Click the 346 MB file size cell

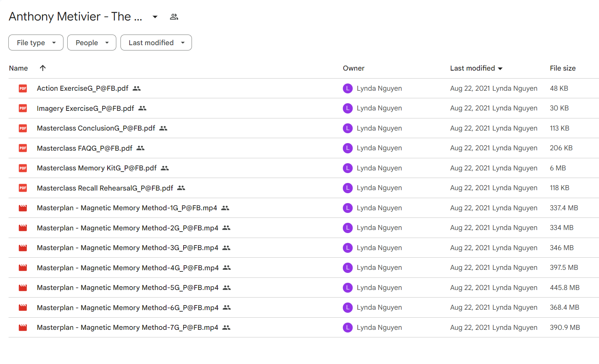[562, 248]
